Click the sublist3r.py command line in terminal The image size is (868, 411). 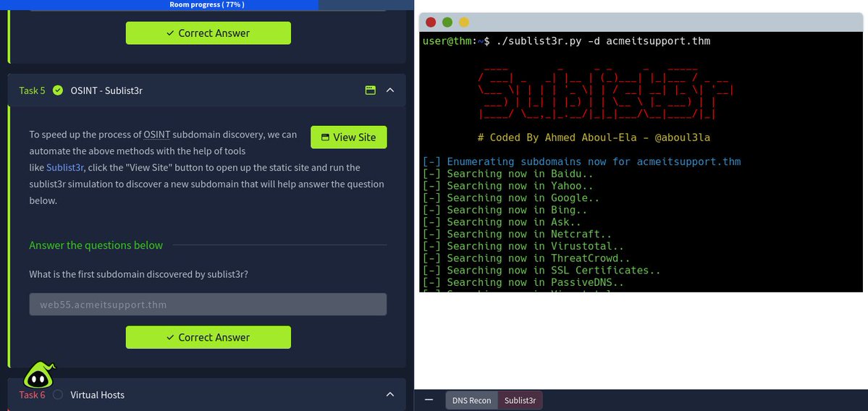pos(566,41)
